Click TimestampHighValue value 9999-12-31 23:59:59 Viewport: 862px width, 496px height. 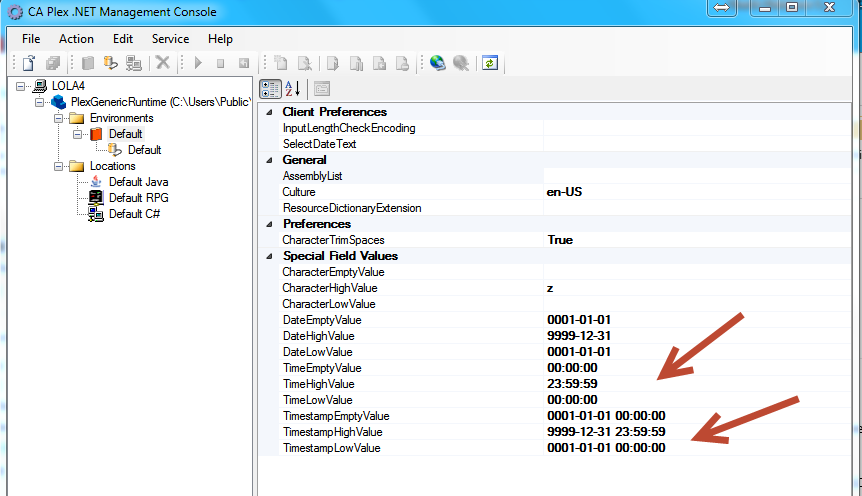[606, 432]
